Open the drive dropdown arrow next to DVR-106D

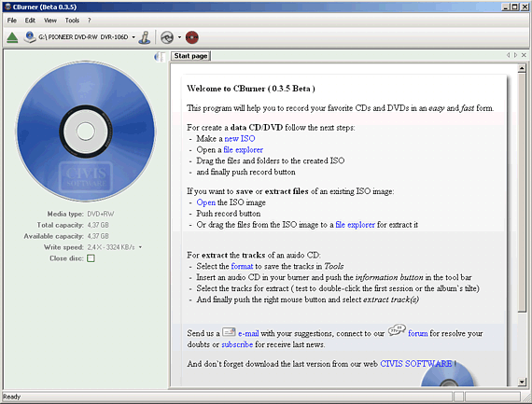[133, 37]
